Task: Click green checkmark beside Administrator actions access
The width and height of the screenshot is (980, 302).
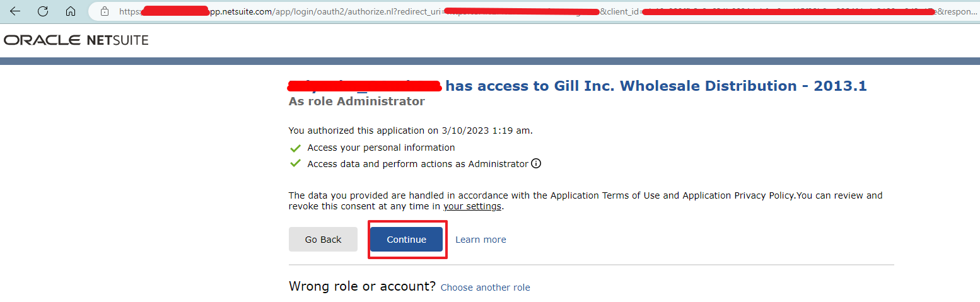Action: 295,164
